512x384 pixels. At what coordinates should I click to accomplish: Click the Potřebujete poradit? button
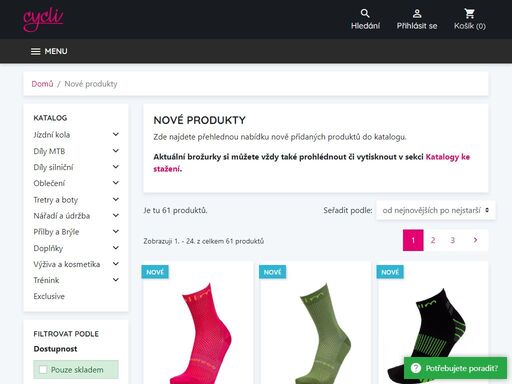tap(455, 368)
